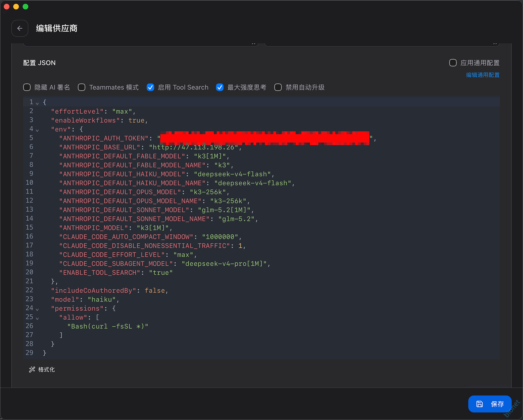Click the "1000000" compact window value
The image size is (523, 420).
220,237
